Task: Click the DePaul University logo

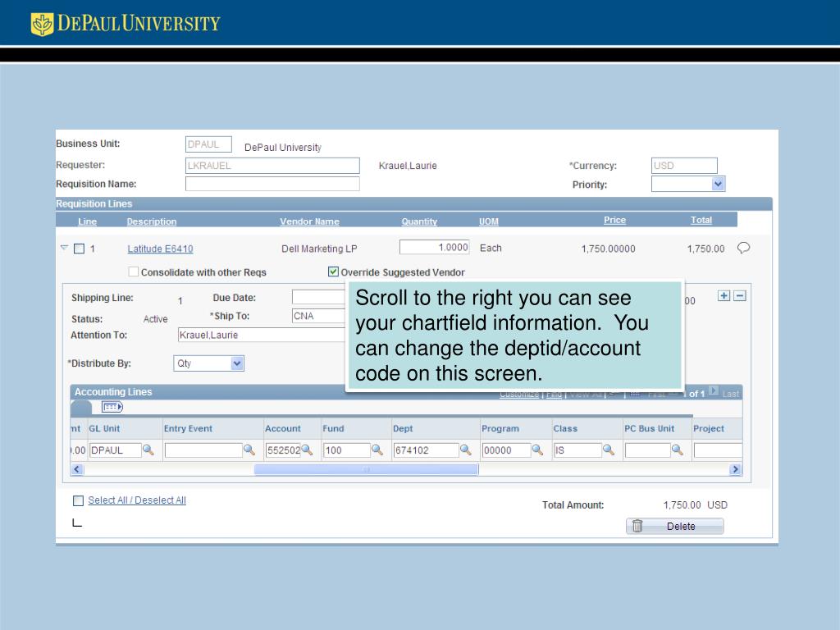Action: pos(126,24)
